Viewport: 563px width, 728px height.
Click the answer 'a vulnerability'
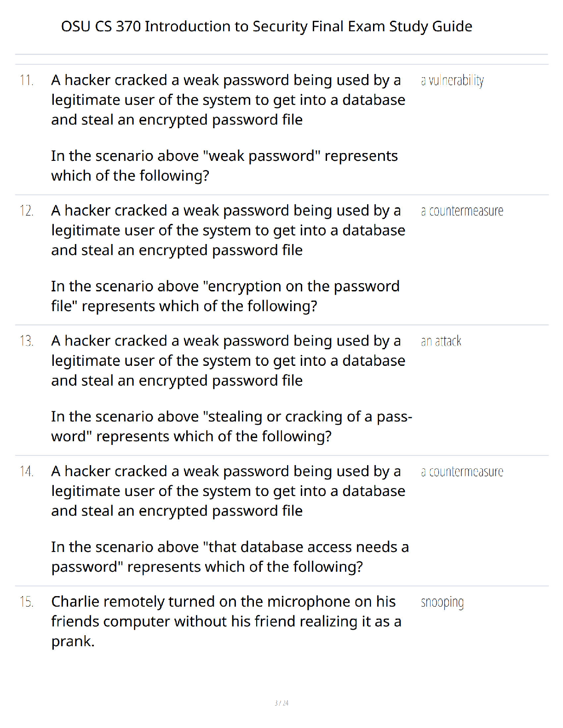pos(452,81)
